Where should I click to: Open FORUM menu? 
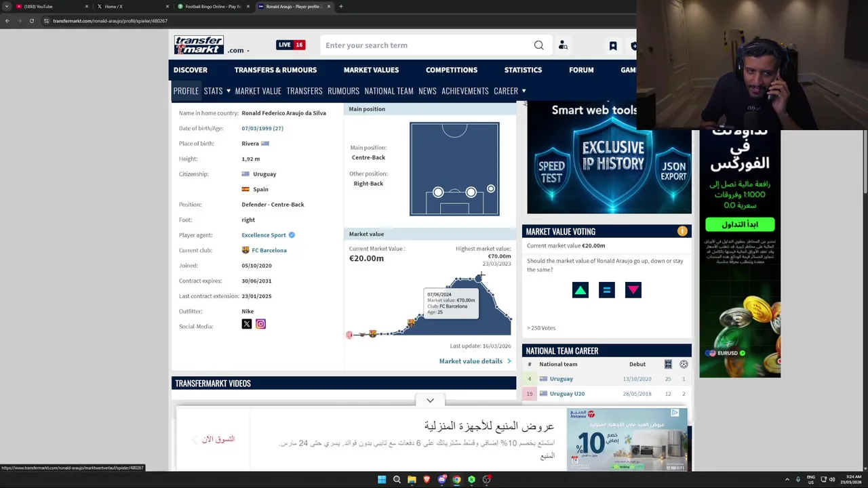(581, 70)
